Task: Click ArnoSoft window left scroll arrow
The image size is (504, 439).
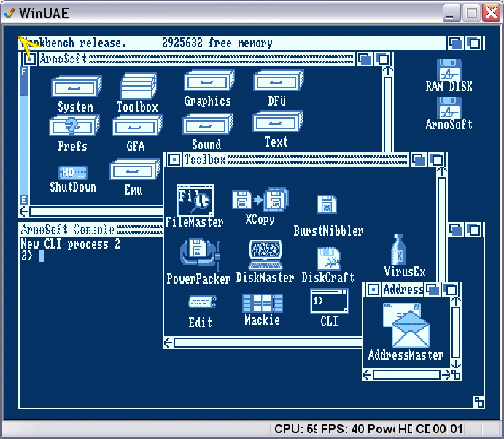Action: (24, 211)
